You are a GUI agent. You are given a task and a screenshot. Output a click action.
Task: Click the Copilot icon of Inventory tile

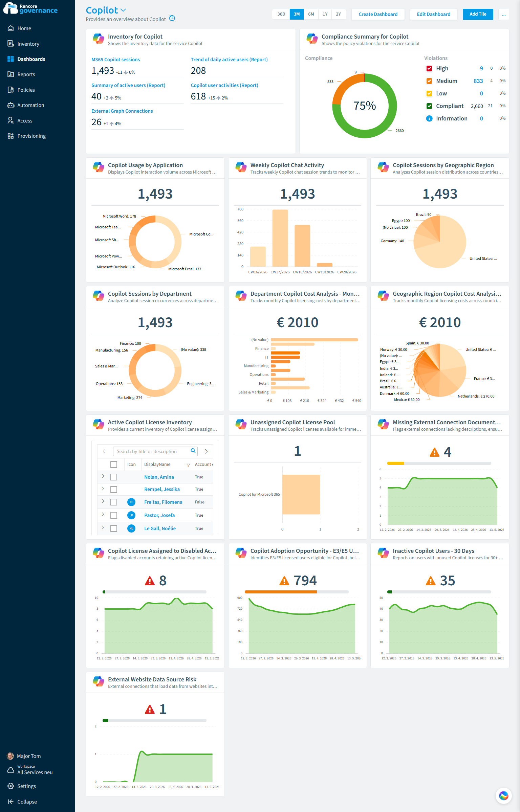(99, 39)
